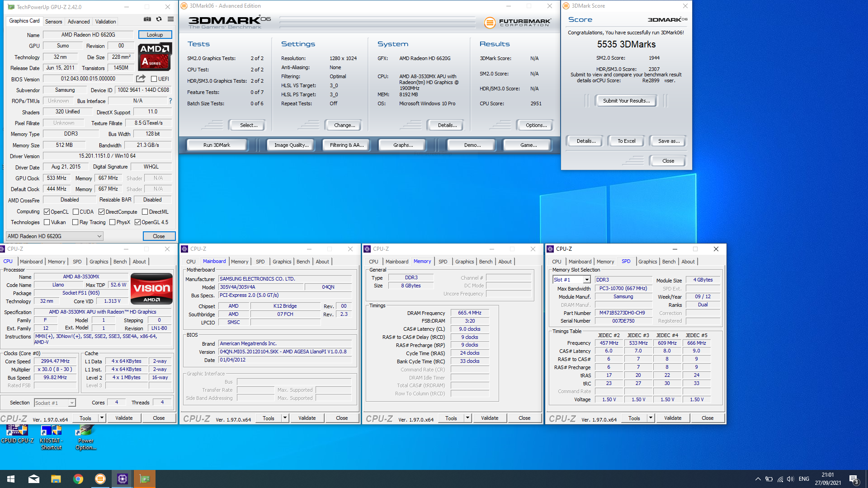Toggle the CUDA checkbox
Screen dimensions: 868x488
pyautogui.click(x=75, y=212)
